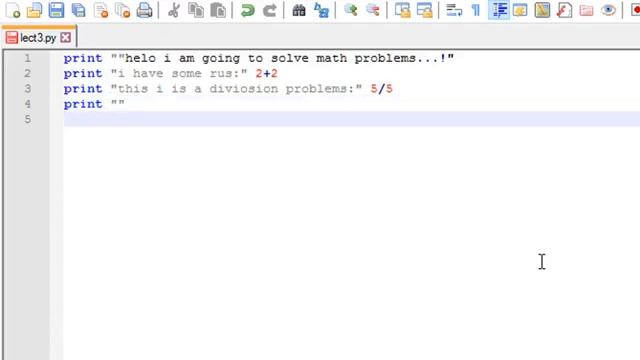
Task: Undo last edit with green arrow
Action: click(x=247, y=10)
